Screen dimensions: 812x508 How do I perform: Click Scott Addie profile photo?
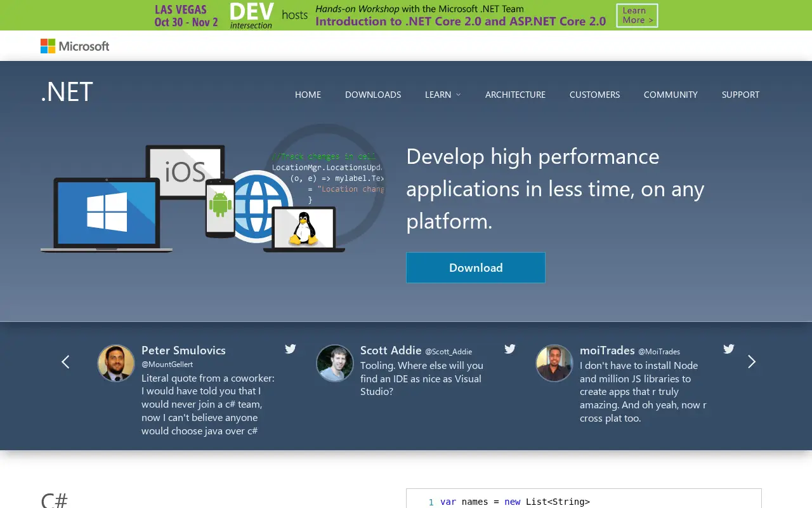coord(335,363)
